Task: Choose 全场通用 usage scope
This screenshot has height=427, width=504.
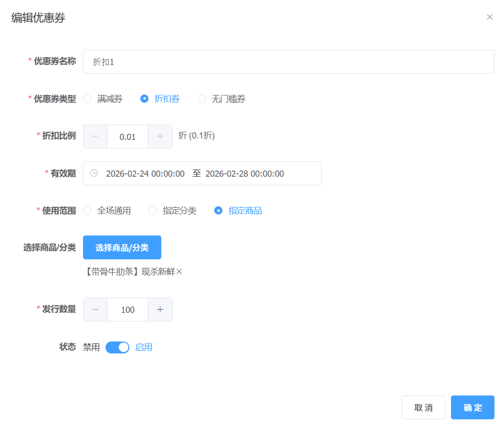Action: pyautogui.click(x=87, y=211)
